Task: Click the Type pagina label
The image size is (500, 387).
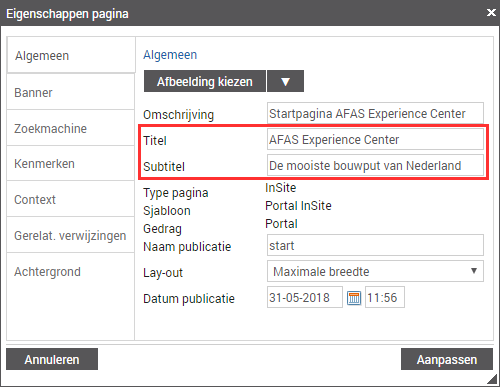Action: coord(176,193)
